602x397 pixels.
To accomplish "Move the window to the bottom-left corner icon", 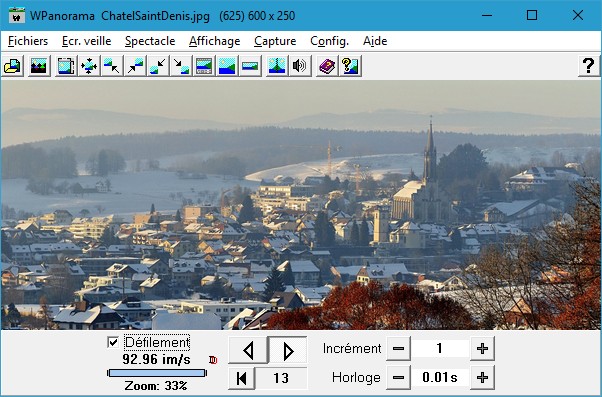I will (x=158, y=66).
